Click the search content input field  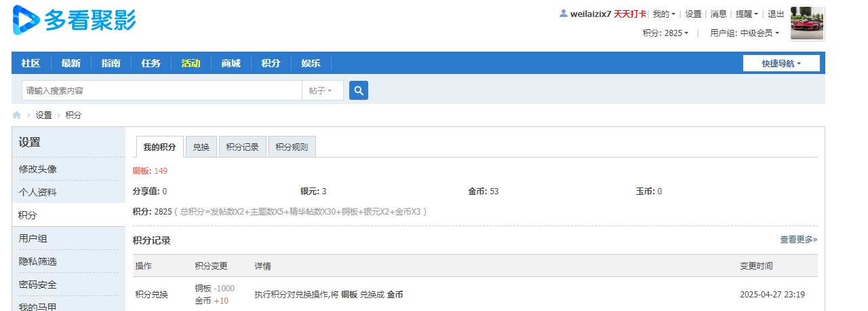pyautogui.click(x=161, y=90)
